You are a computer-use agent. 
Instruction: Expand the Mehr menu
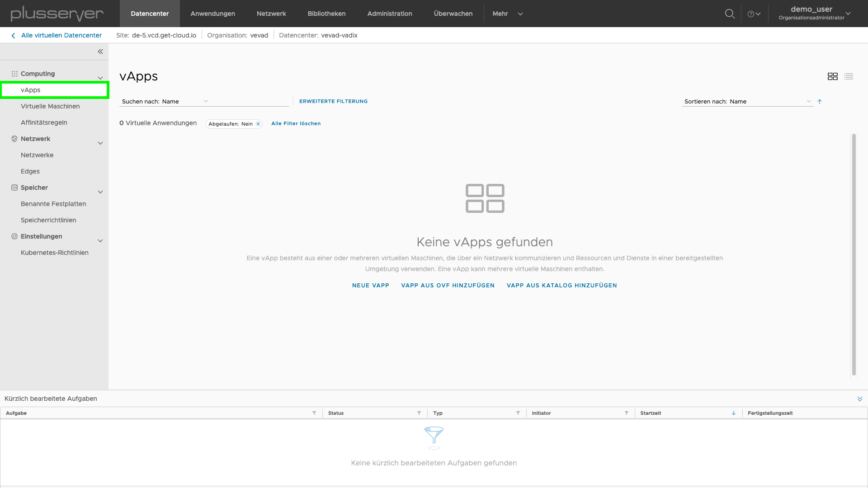(508, 14)
